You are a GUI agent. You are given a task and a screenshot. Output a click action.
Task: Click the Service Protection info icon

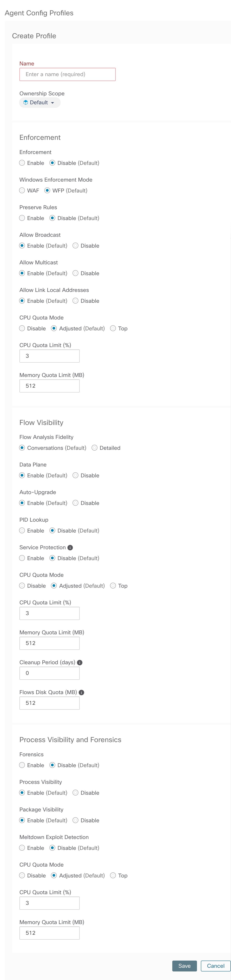tap(70, 547)
